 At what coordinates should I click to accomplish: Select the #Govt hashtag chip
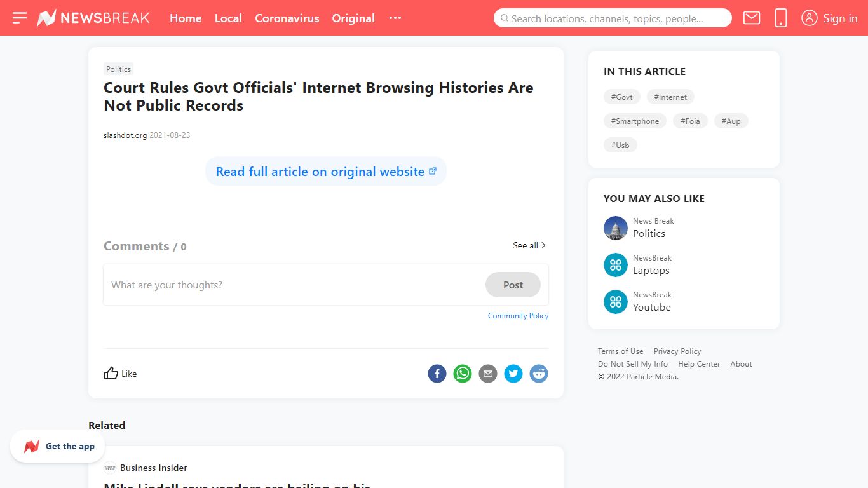tap(621, 97)
